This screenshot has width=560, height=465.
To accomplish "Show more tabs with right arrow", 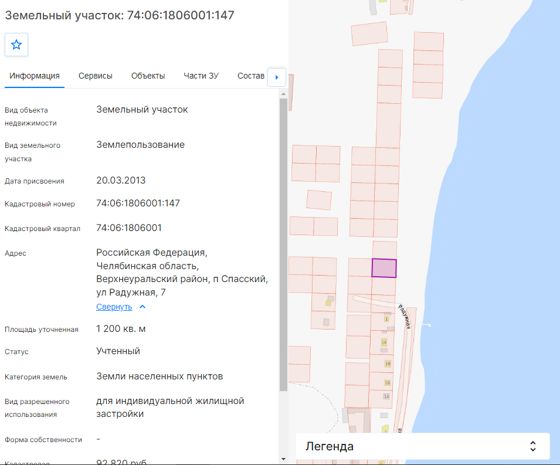I will coord(276,77).
